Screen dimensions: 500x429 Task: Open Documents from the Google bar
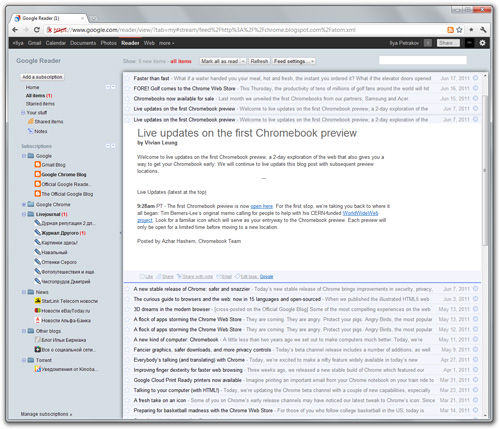83,43
